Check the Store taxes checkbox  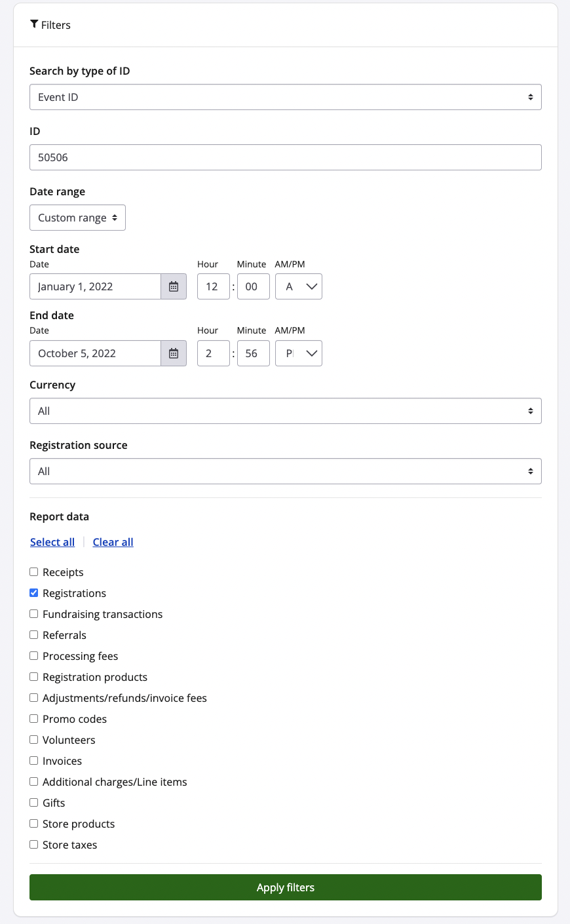click(x=34, y=845)
